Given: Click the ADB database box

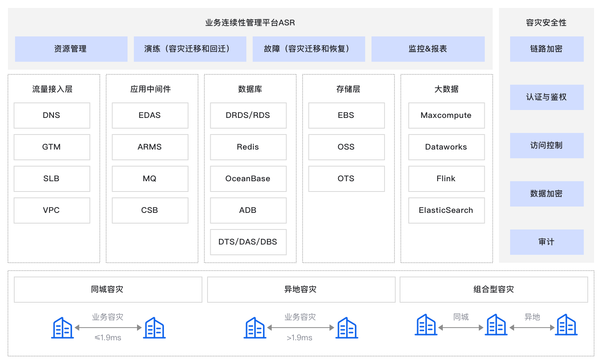Looking at the screenshot, I should [248, 210].
